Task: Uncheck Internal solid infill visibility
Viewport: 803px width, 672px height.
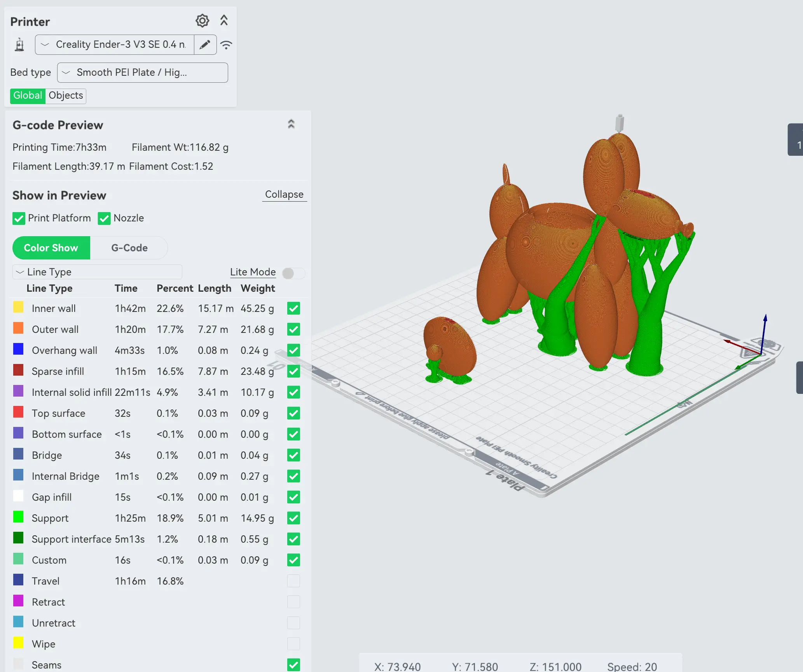Action: pos(293,392)
